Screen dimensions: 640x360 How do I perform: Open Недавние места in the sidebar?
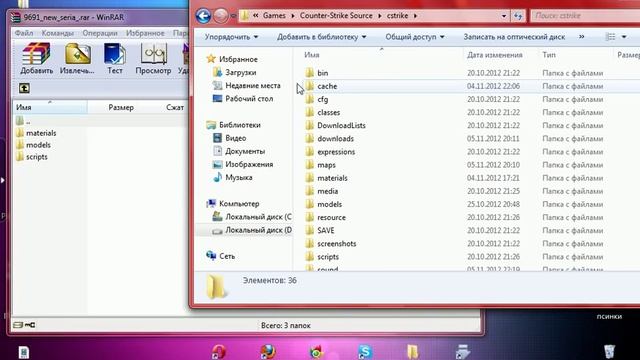point(247,85)
